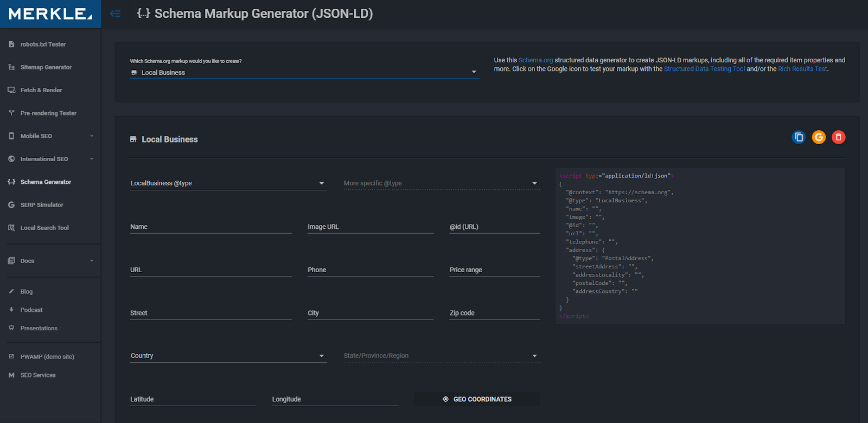This screenshot has width=868, height=423.
Task: Expand the Mobile SEO submenu chevron
Action: coord(92,136)
